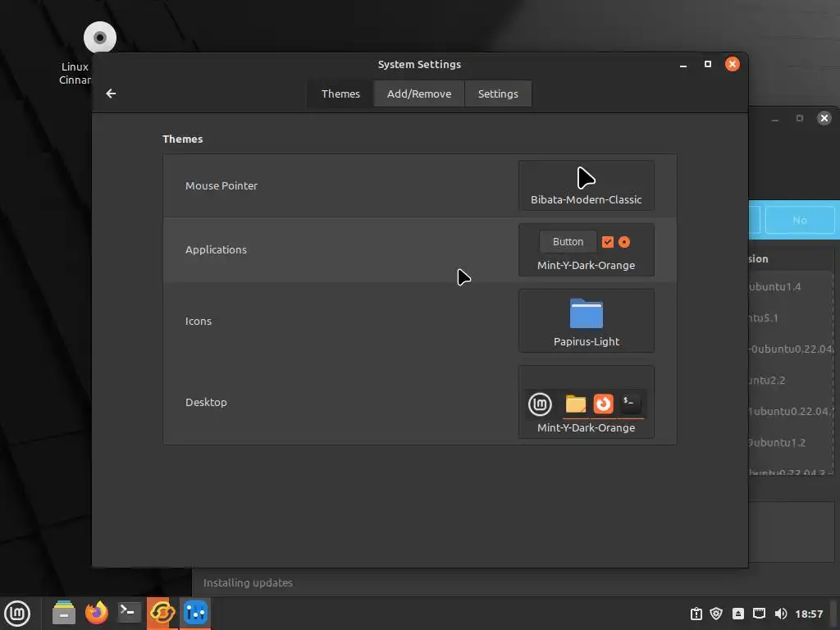This screenshot has width=840, height=630.
Task: Click the Mouse Pointer row label
Action: pos(221,185)
